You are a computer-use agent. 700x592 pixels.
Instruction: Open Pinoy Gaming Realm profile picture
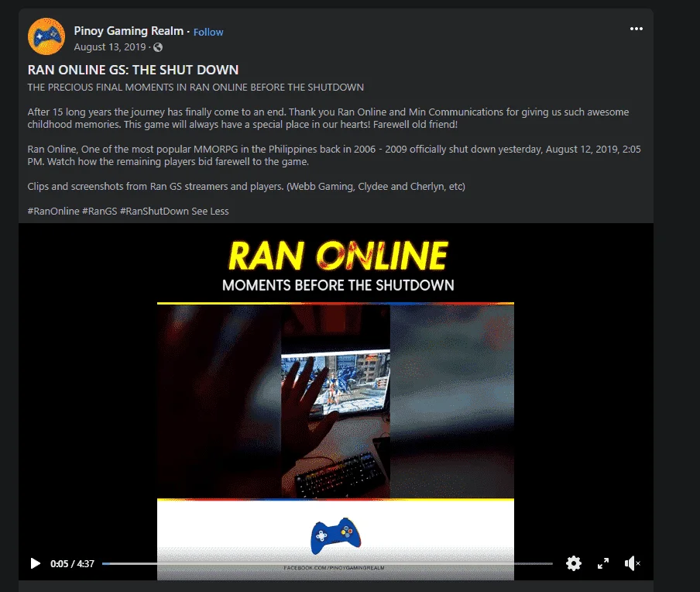46,36
